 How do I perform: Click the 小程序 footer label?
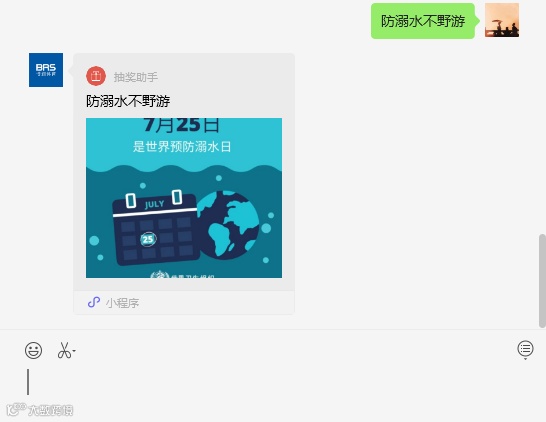coord(123,303)
